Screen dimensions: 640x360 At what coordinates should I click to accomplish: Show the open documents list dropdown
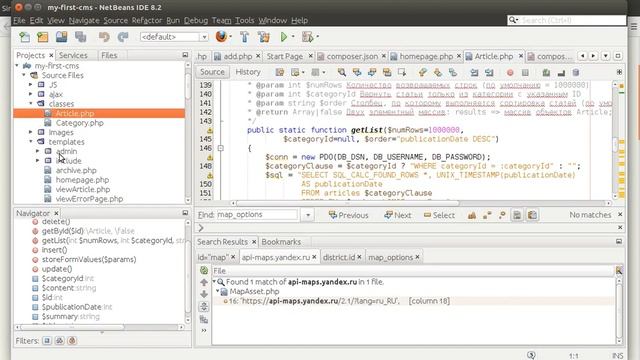tap(606, 56)
